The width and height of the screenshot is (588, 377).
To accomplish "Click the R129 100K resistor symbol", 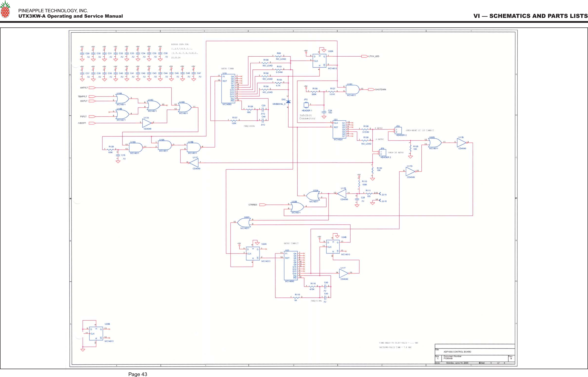I will click(111, 149).
